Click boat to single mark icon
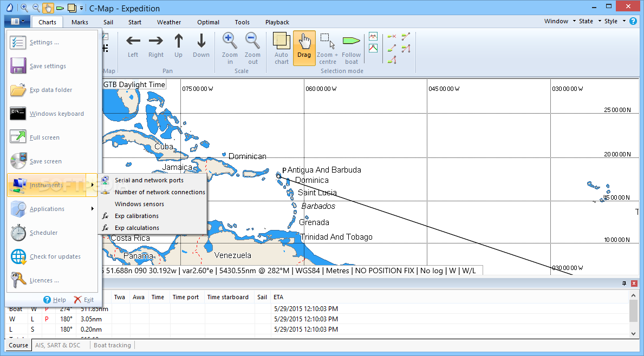644x356 pixels. (x=392, y=48)
